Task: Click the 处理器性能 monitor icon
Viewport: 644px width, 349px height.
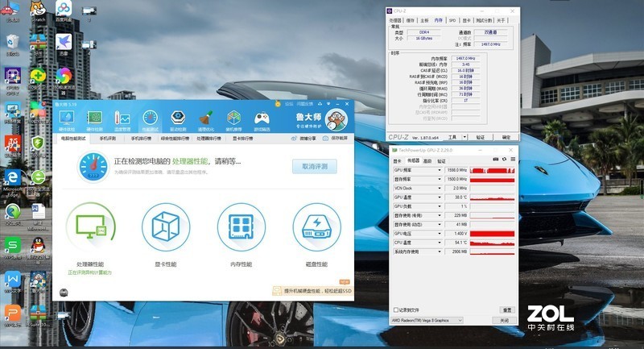Action: tap(90, 227)
